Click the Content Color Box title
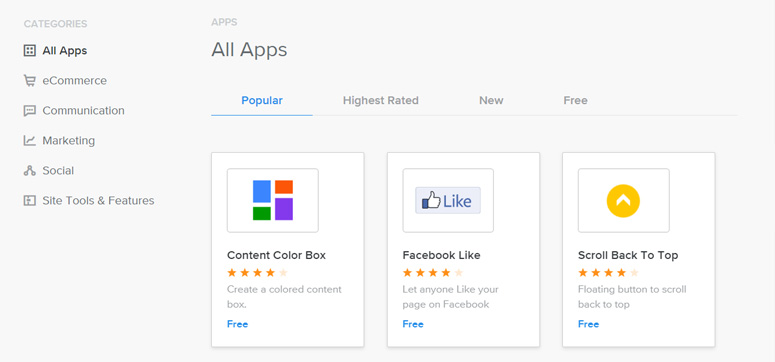 (x=276, y=255)
